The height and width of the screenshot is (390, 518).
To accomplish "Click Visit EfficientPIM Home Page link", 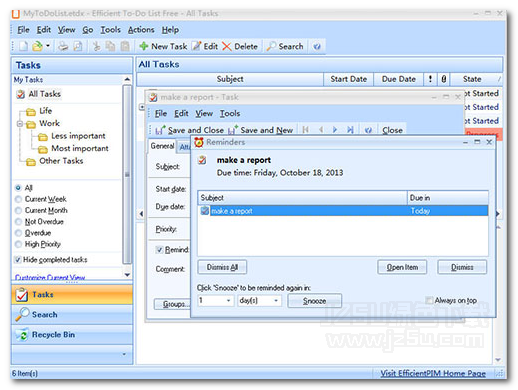I will [433, 373].
